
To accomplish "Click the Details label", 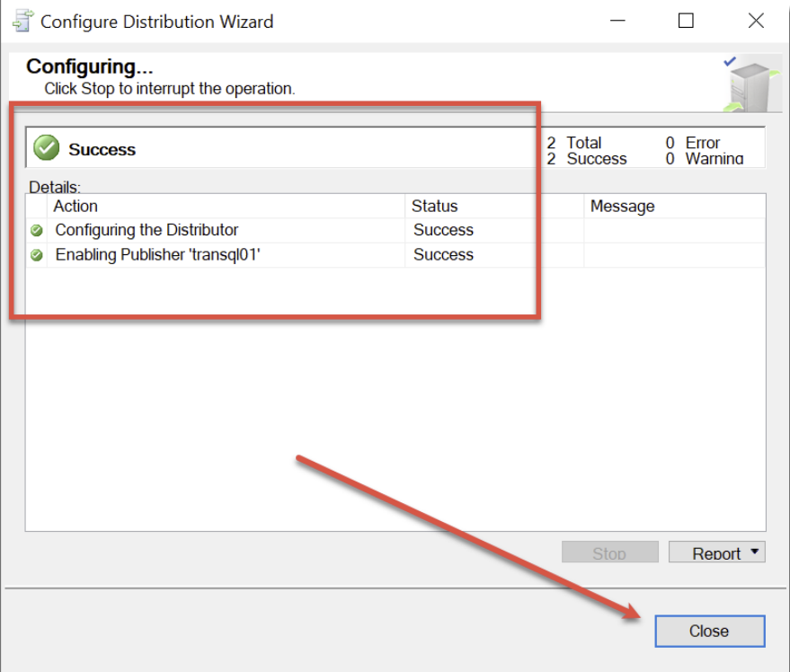I will (x=55, y=187).
